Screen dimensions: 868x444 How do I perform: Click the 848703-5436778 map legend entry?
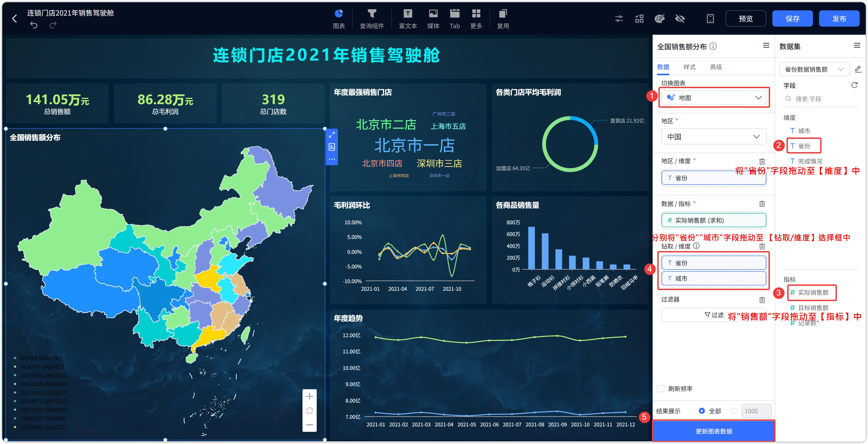click(x=36, y=358)
